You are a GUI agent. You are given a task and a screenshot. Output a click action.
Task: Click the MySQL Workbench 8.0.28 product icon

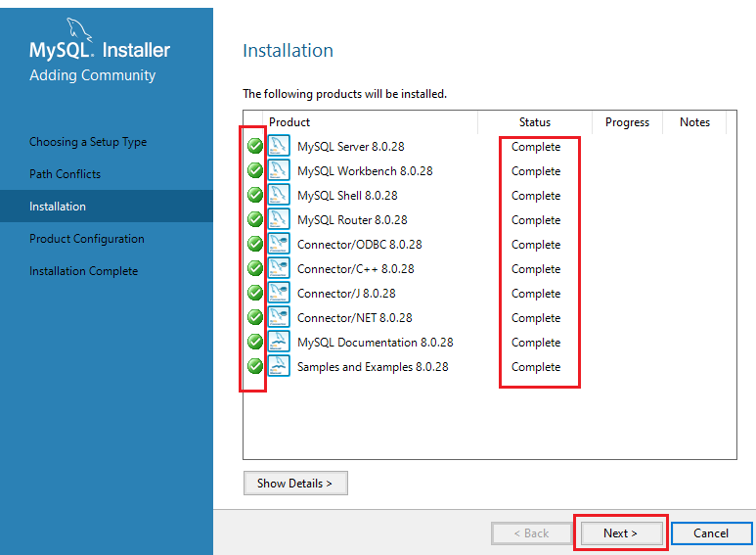coord(279,171)
